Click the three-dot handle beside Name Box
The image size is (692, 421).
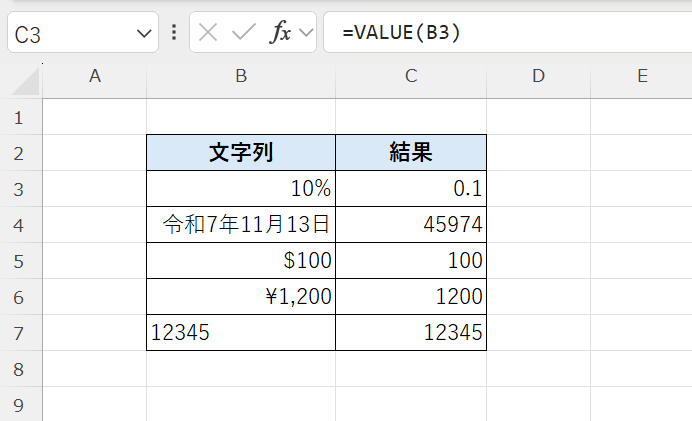[174, 32]
